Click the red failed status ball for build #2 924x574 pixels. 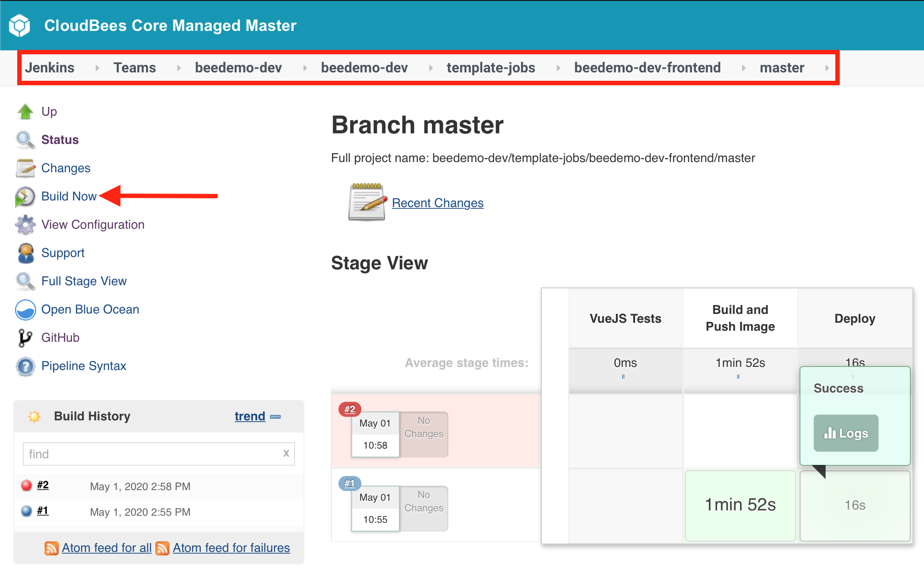[x=26, y=485]
